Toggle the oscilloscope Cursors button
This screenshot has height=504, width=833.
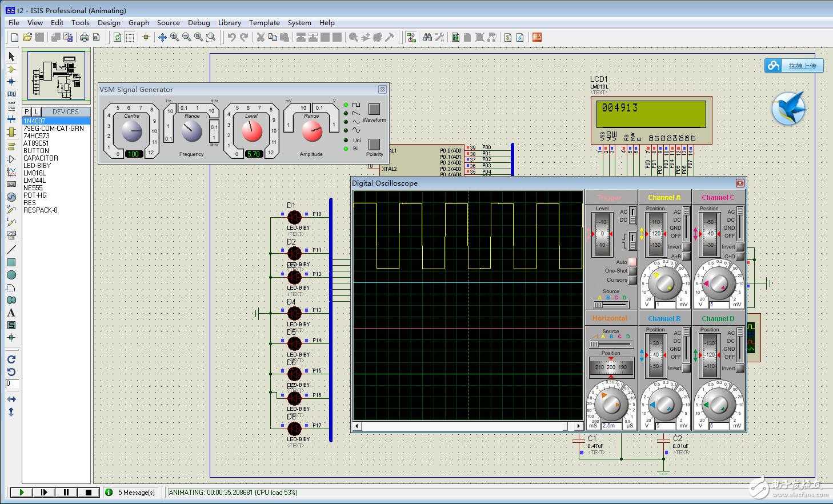pyautogui.click(x=632, y=280)
